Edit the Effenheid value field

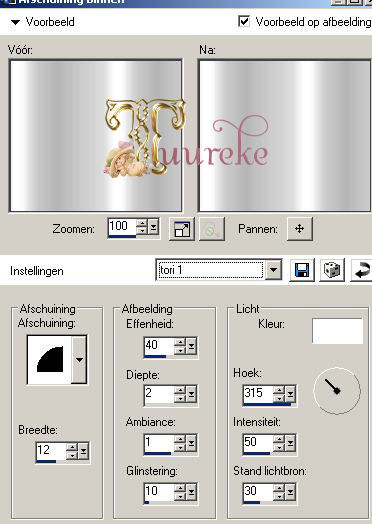[x=159, y=345]
